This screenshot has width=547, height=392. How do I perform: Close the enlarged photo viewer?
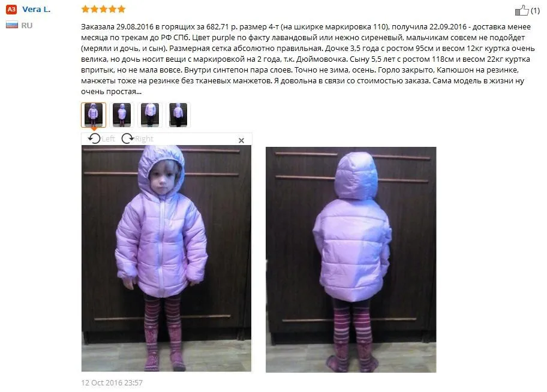click(241, 140)
